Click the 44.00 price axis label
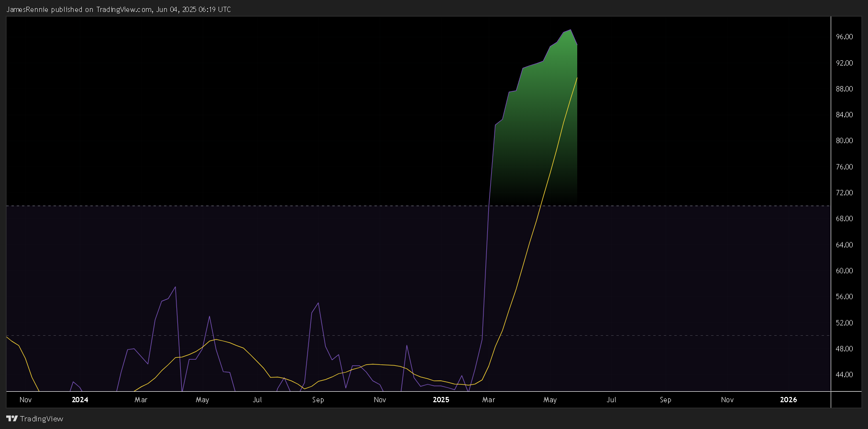This screenshot has width=868, height=429. 844,374
